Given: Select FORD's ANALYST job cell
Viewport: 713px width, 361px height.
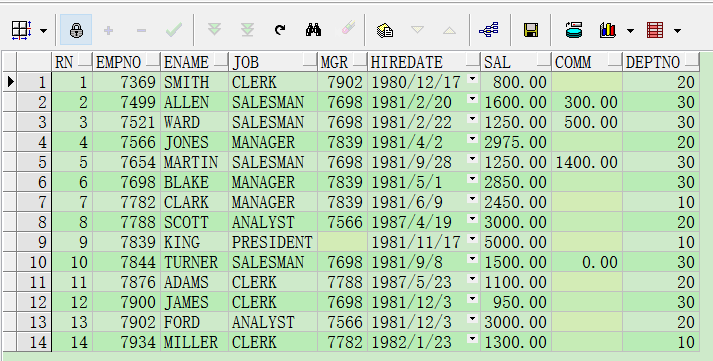Looking at the screenshot, I should (273, 322).
